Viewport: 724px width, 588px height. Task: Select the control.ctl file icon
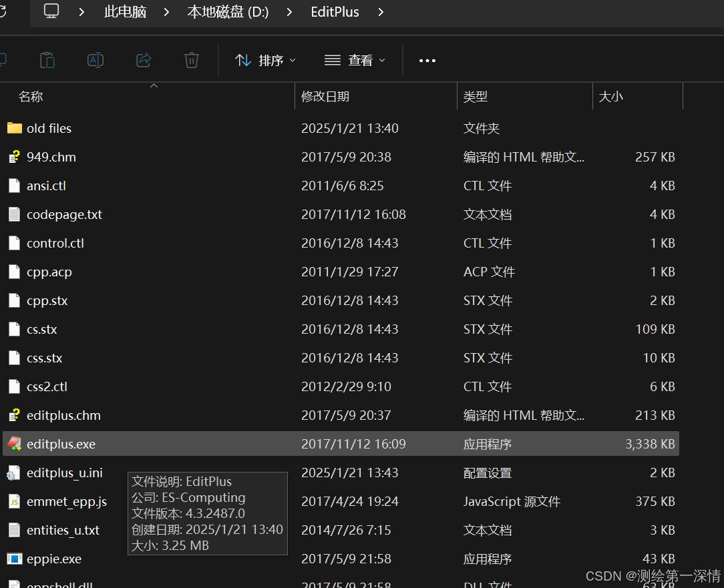14,243
